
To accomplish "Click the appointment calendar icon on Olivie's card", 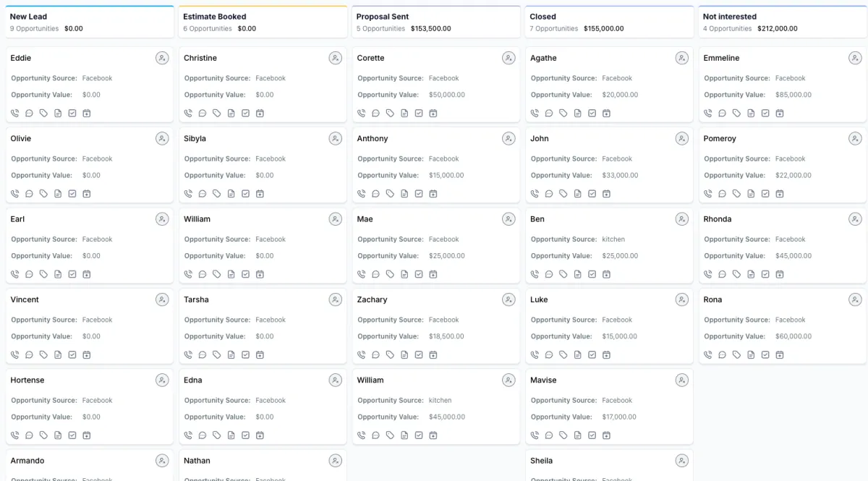I will click(87, 194).
